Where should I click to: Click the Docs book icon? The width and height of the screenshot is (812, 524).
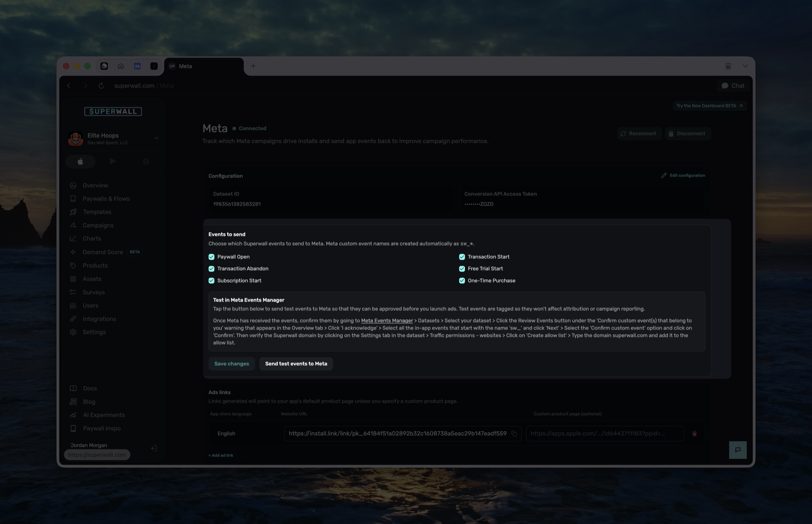73,388
